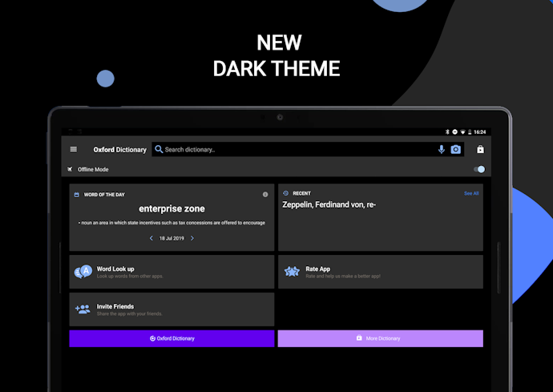
Task: Toggle the Offline Mode switch
Action: (479, 169)
